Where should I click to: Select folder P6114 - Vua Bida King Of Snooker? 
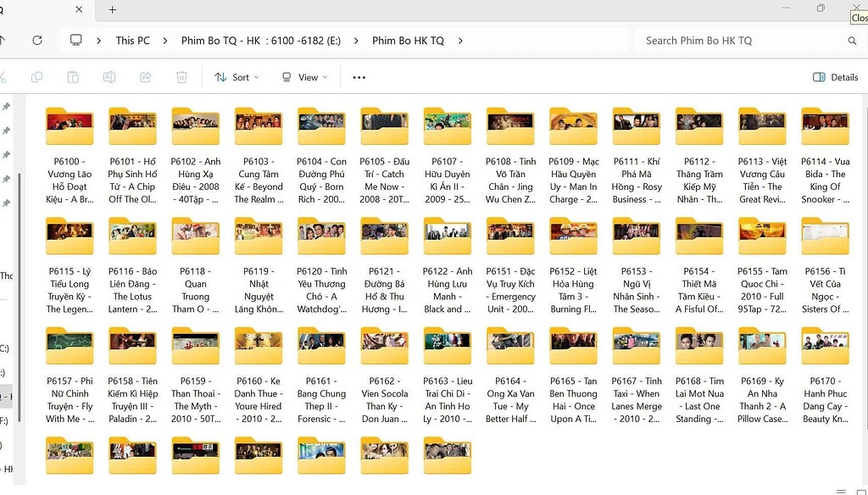click(x=826, y=156)
